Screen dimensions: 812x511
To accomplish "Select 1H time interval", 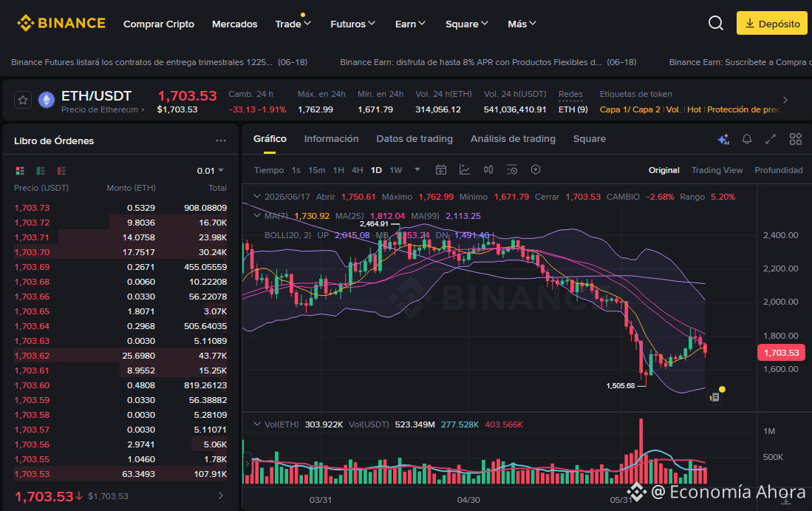I will [338, 170].
